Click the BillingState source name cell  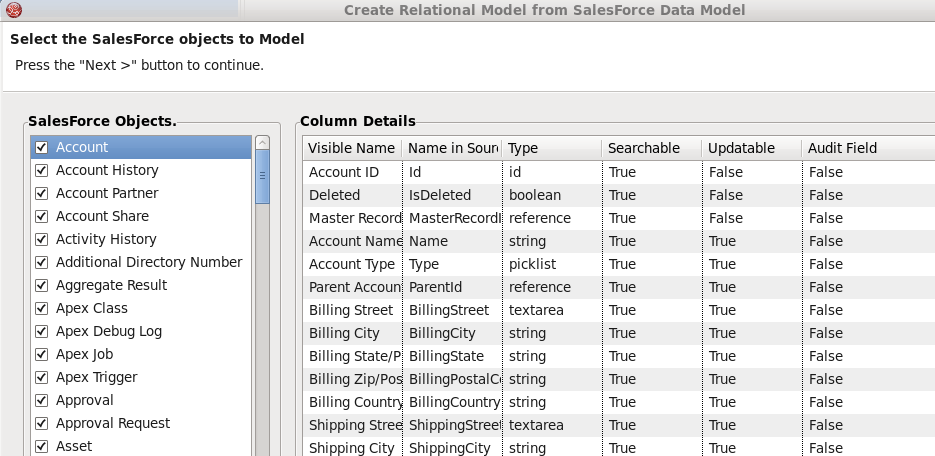tap(453, 356)
